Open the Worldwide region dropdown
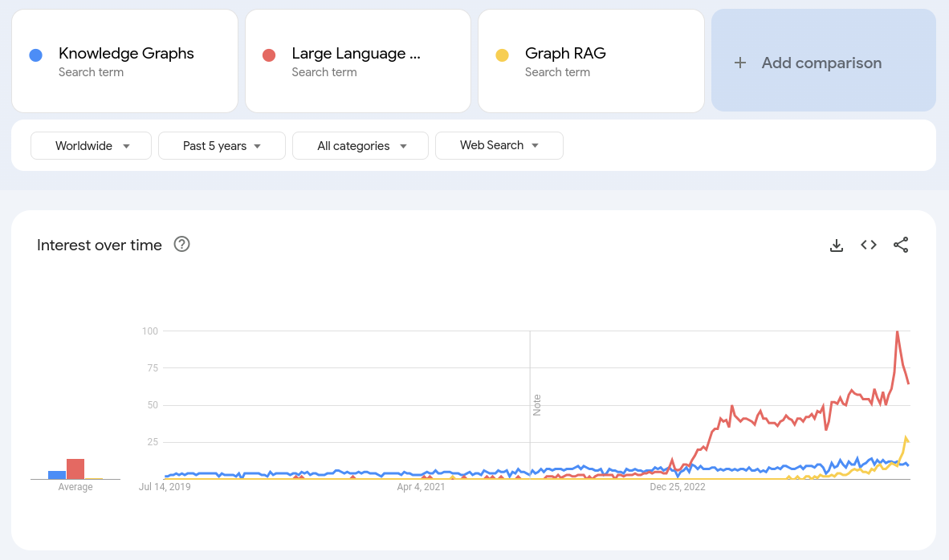949x560 pixels. point(91,145)
